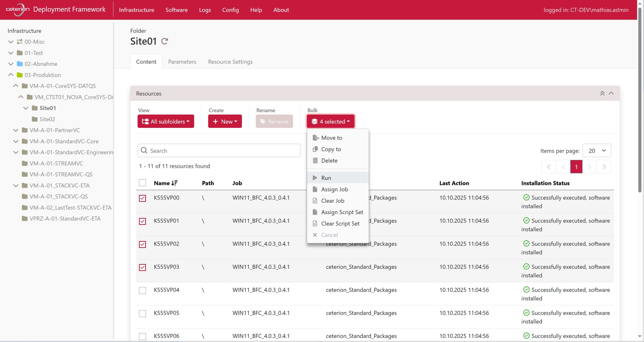The height and width of the screenshot is (342, 644).
Task: Click the Name column sort icon
Action: [x=174, y=183]
